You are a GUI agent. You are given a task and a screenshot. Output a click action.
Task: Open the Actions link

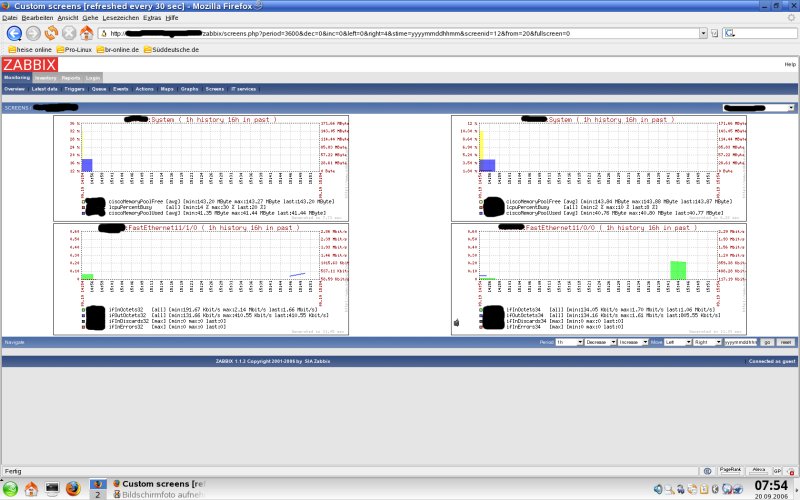coord(144,89)
